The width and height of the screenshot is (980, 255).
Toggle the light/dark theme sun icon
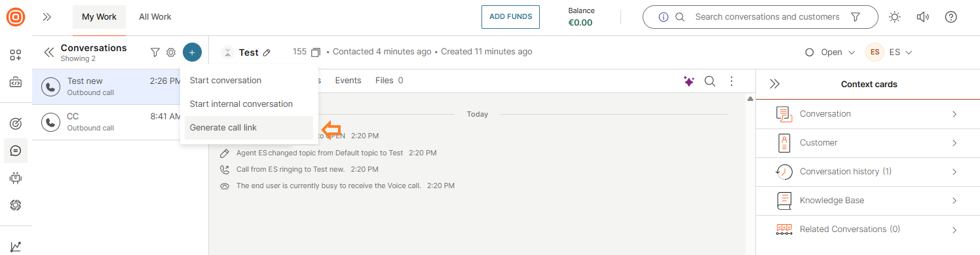click(x=895, y=17)
